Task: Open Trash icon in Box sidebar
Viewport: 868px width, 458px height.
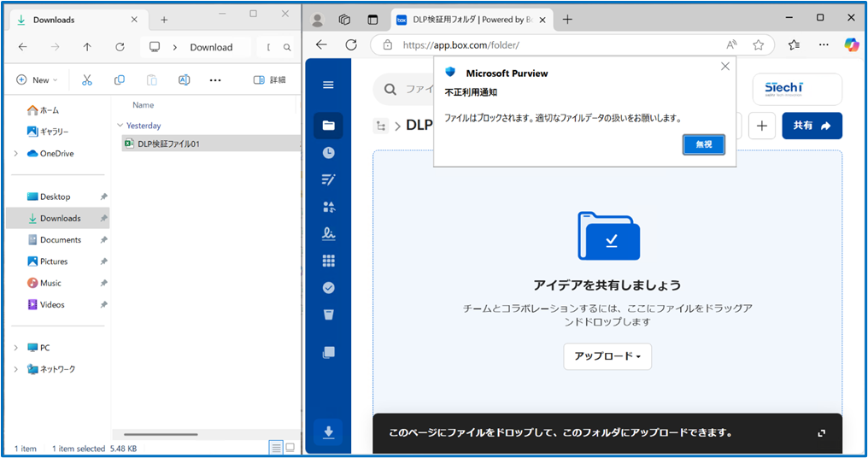Action: coord(328,314)
